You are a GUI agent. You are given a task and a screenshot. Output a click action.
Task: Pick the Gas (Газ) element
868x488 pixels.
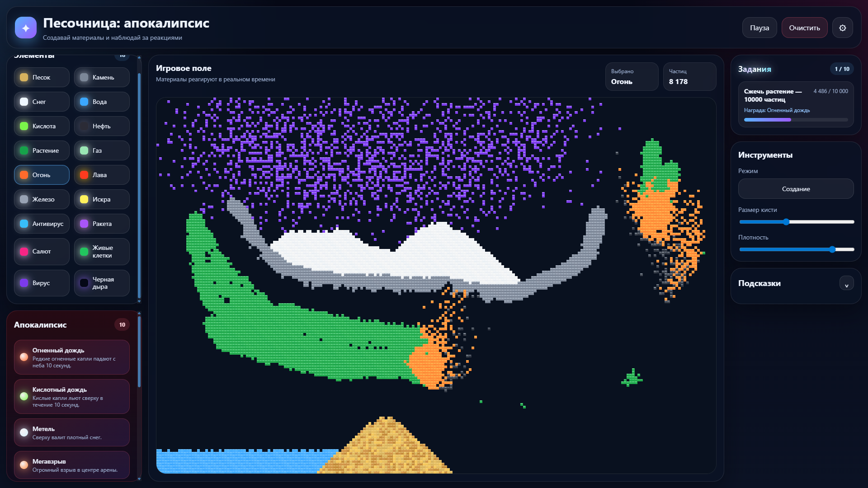pyautogui.click(x=102, y=150)
